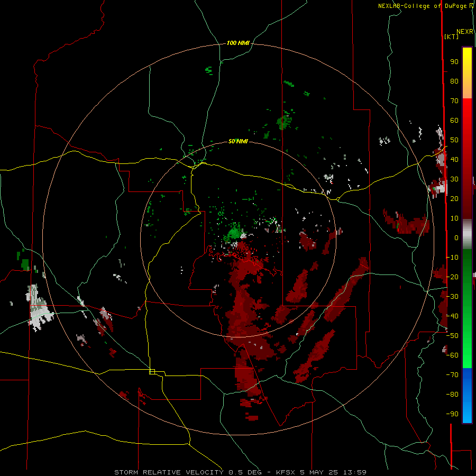Click the gray zero-velocity segment of color bar
The height and width of the screenshot is (476, 476).
tap(467, 234)
